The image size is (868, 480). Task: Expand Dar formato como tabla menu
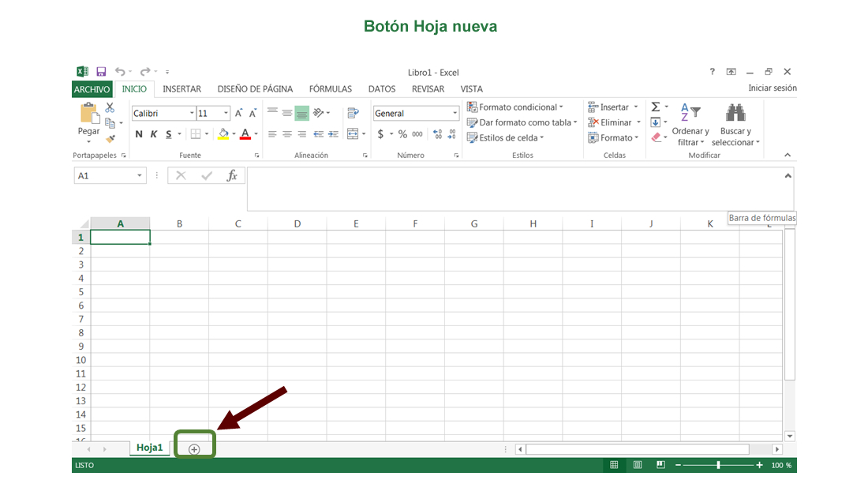click(522, 122)
